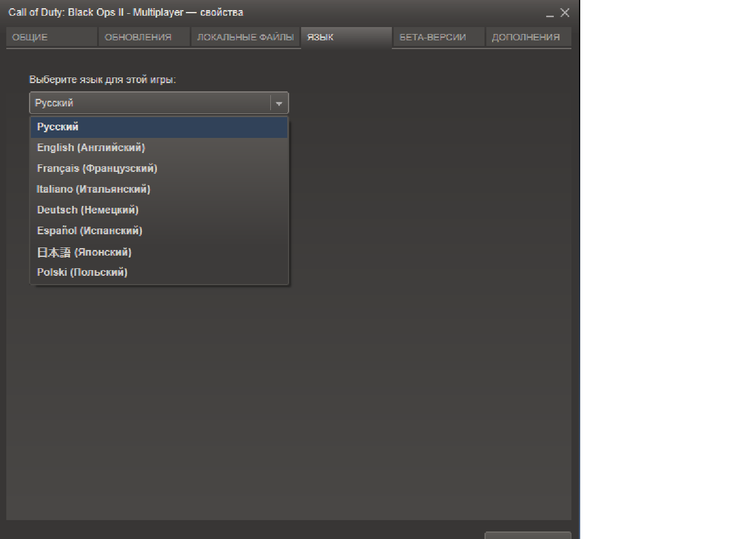The width and height of the screenshot is (756, 539).
Task: Switch to the ДОПОЛНЕНИЯ tab
Action: tap(529, 37)
